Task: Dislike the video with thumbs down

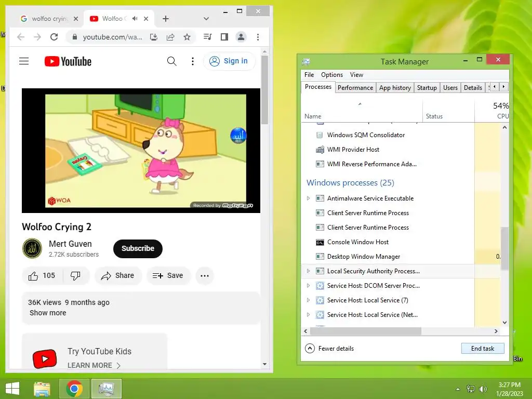Action: tap(75, 275)
